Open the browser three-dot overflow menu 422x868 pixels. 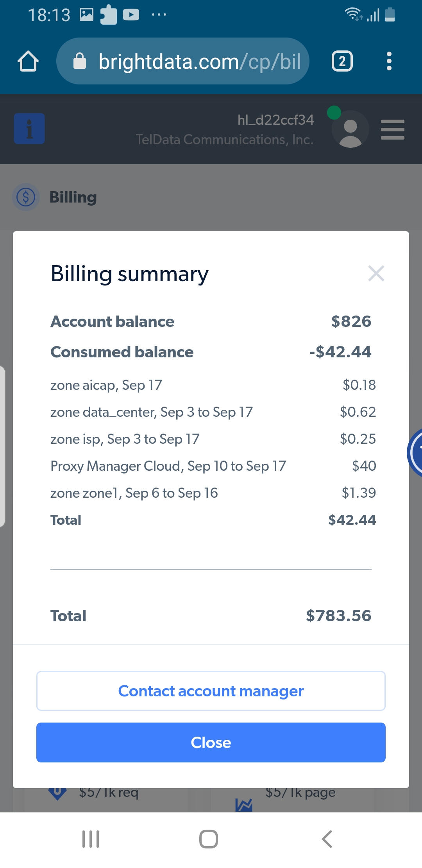(388, 61)
